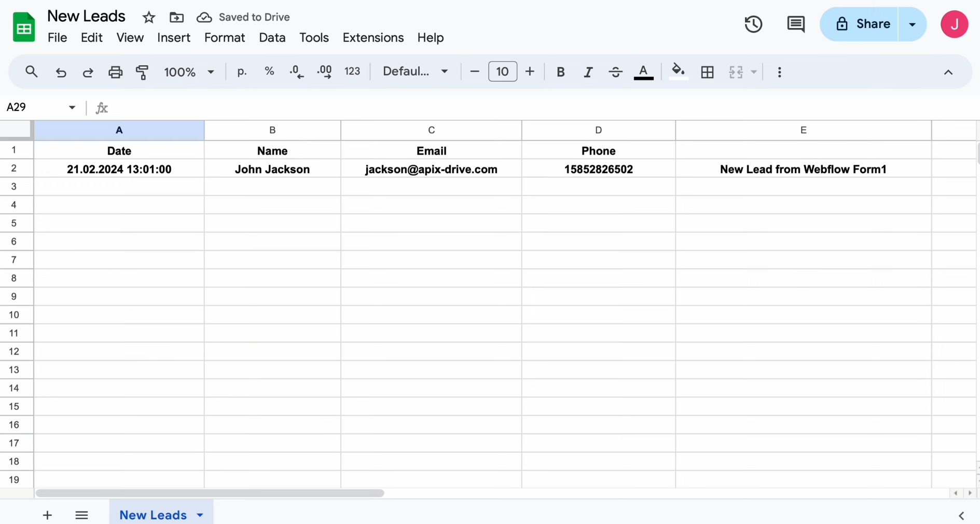Screen dimensions: 980x524
Task: Click the comments icon
Action: [796, 24]
